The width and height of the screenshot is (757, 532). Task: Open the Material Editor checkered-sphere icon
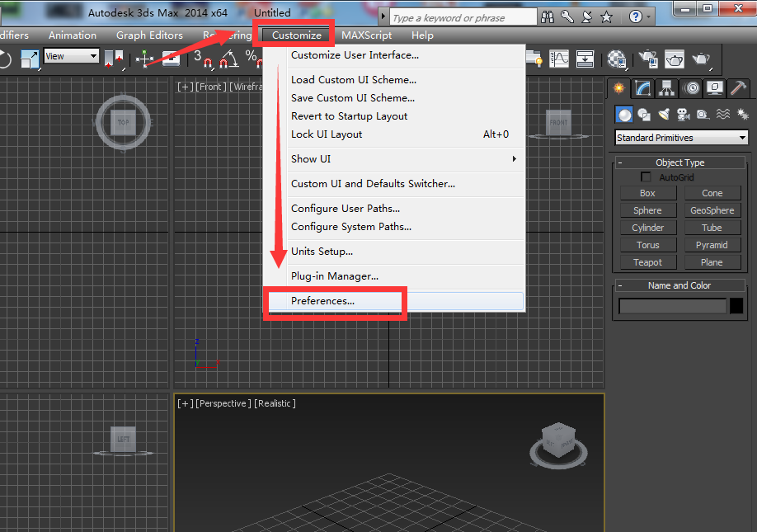point(617,59)
